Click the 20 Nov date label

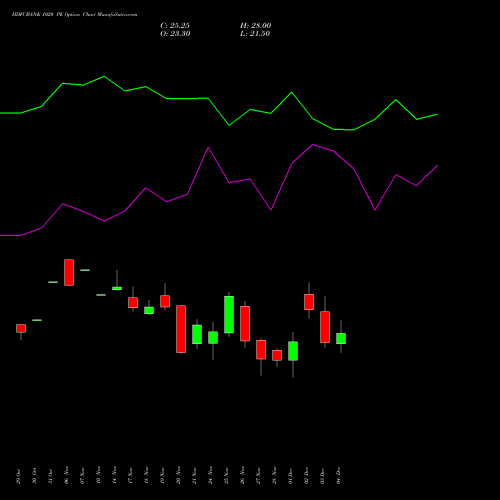(178, 475)
